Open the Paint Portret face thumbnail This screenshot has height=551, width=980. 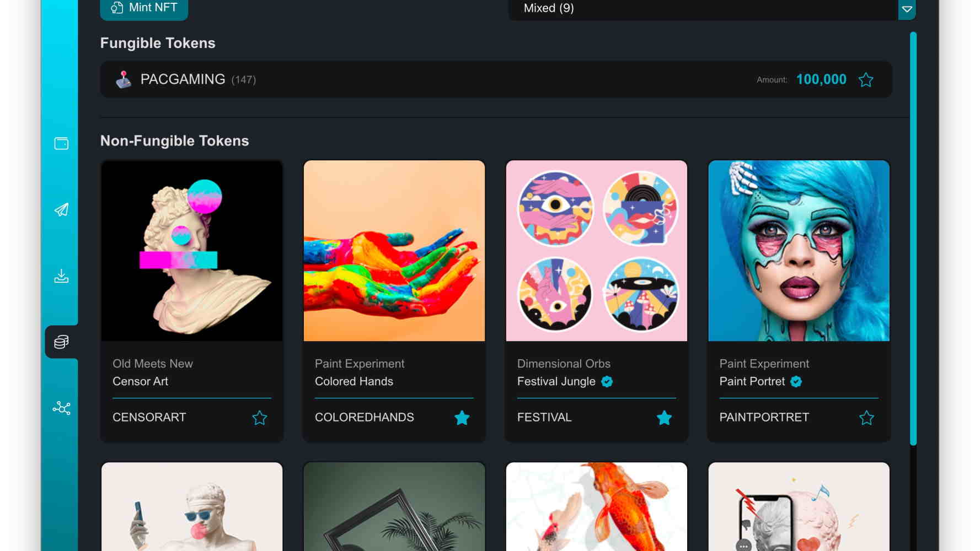[799, 251]
